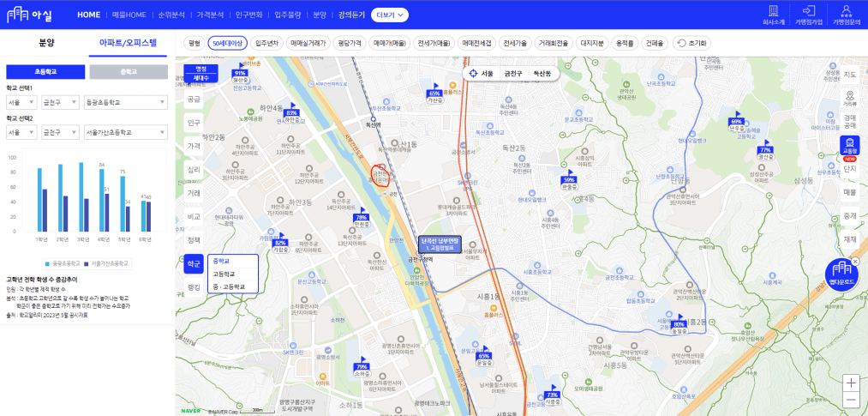Expand the 더보기 menu
The height and width of the screenshot is (416, 868).
(x=390, y=15)
